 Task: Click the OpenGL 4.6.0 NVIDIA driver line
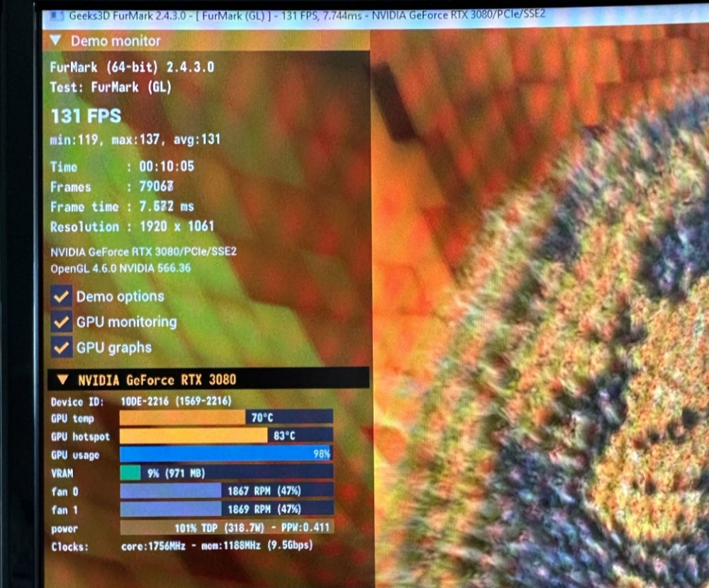pyautogui.click(x=121, y=268)
